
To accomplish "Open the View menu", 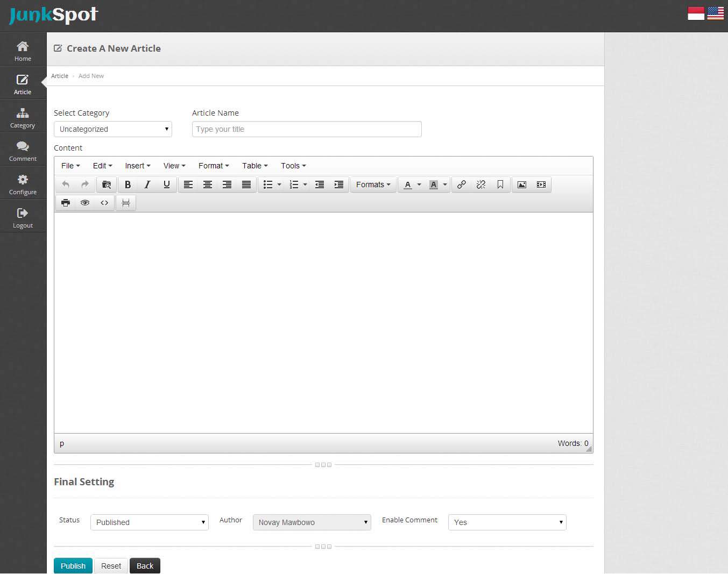I will (x=174, y=166).
